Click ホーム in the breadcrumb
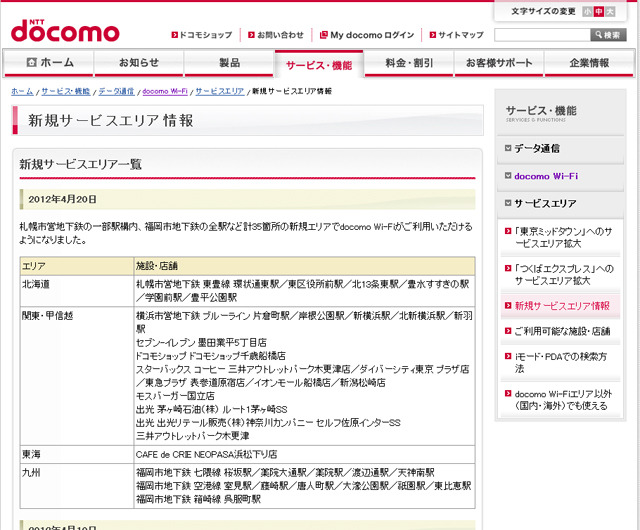 22,91
